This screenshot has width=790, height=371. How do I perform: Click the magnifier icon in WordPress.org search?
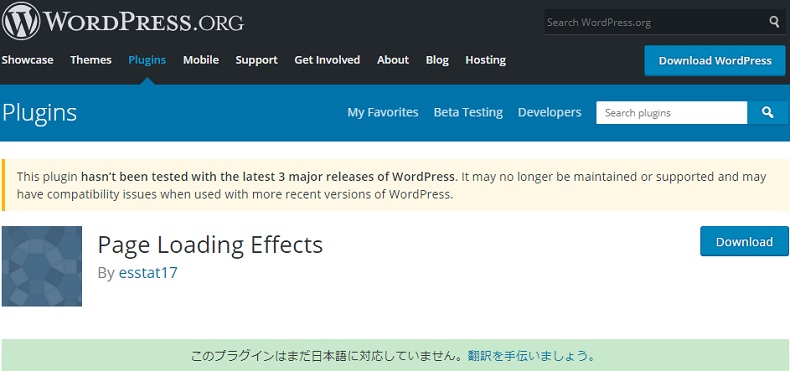click(x=774, y=22)
